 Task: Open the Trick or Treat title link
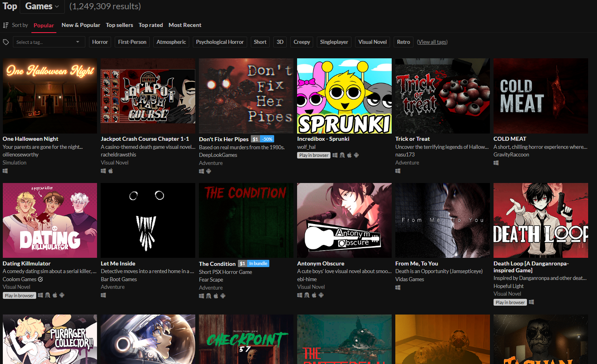(x=413, y=139)
